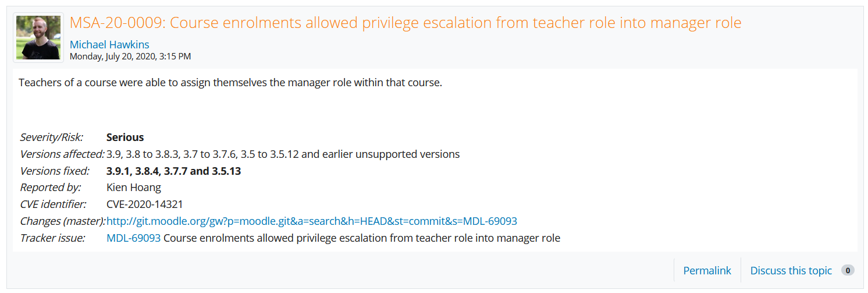Open the MDL-69093 tracker issue link

(133, 238)
